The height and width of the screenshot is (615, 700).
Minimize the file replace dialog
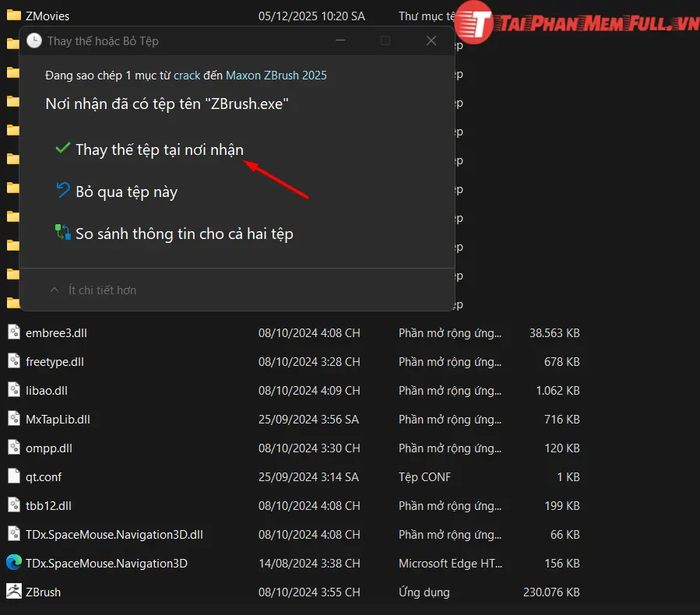click(x=339, y=40)
